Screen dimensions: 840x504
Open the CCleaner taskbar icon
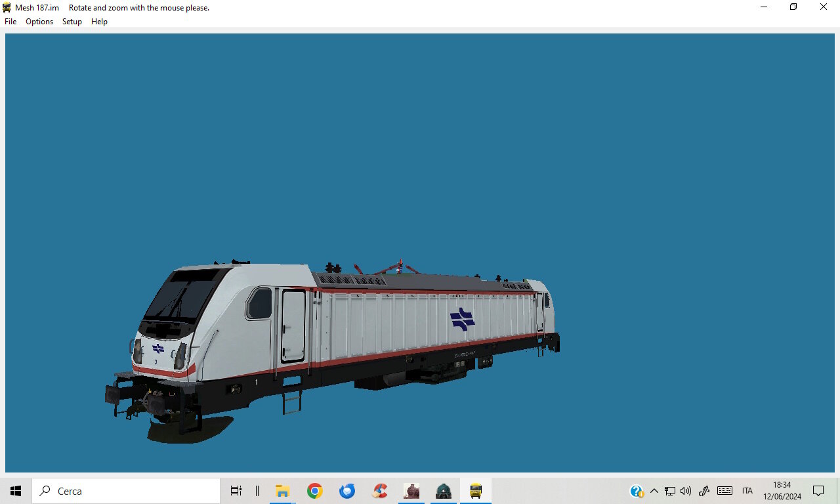379,491
